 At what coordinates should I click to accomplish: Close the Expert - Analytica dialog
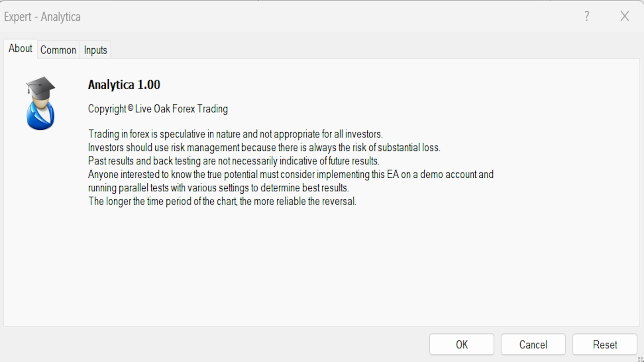point(625,16)
